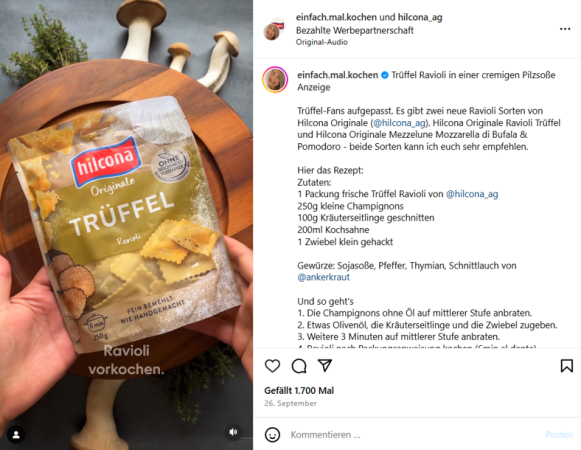Show tagged people icon on video
Viewport: 581px width, 450px height.
pos(16,434)
